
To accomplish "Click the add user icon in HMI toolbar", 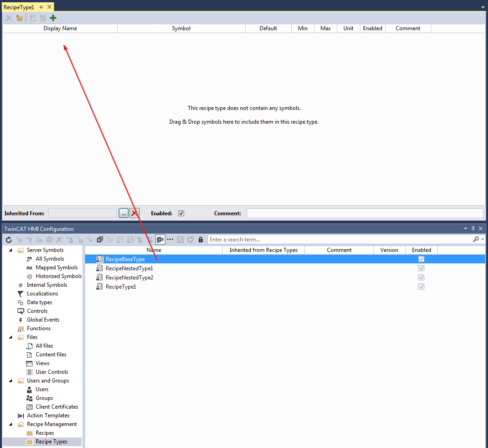I will pyautogui.click(x=70, y=240).
